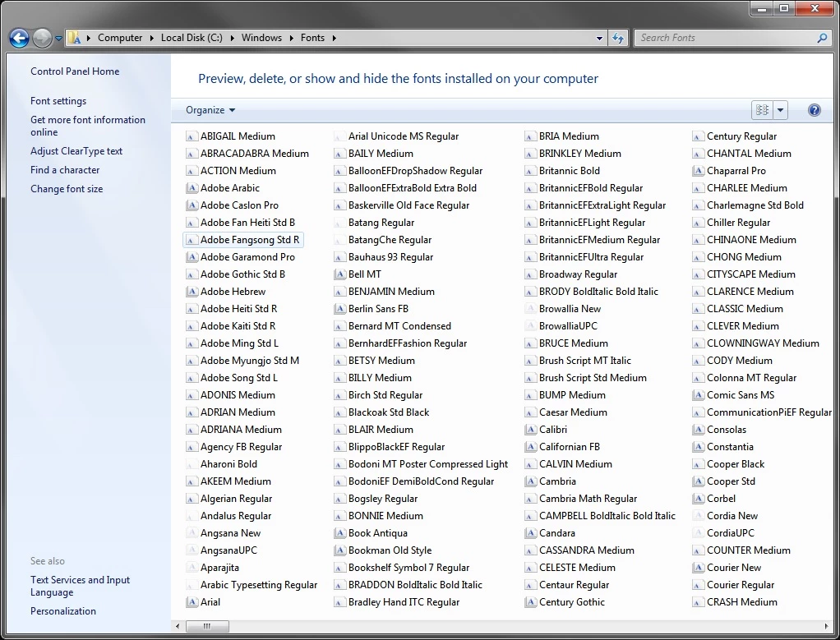This screenshot has width=840, height=640.
Task: Click the Search Fonts input field
Action: point(725,38)
